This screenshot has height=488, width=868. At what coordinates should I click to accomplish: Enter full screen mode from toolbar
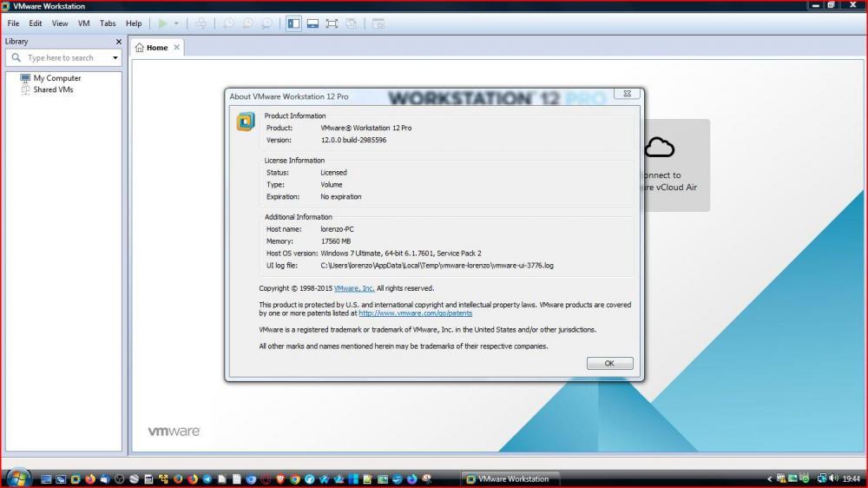pyautogui.click(x=332, y=23)
